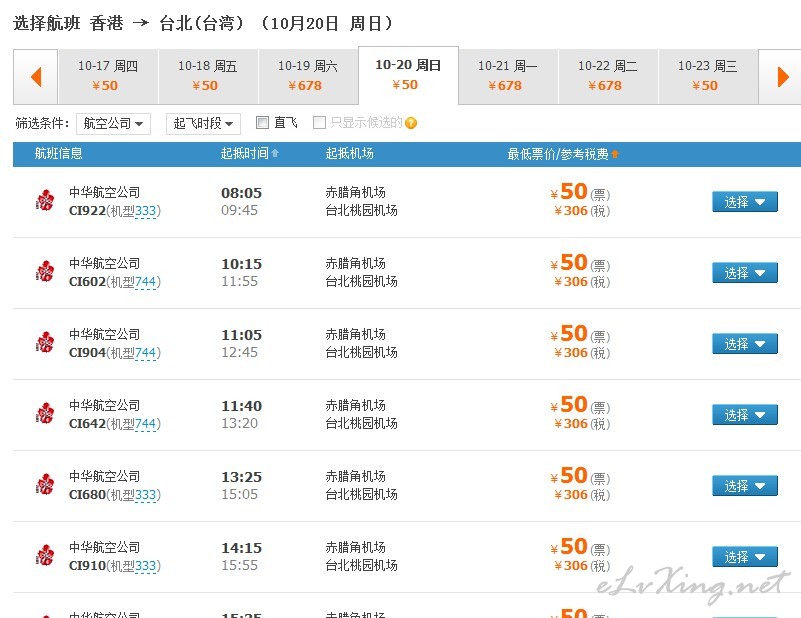Switch to the 10-18 周五 date tab
The image size is (801, 618).
pos(208,77)
